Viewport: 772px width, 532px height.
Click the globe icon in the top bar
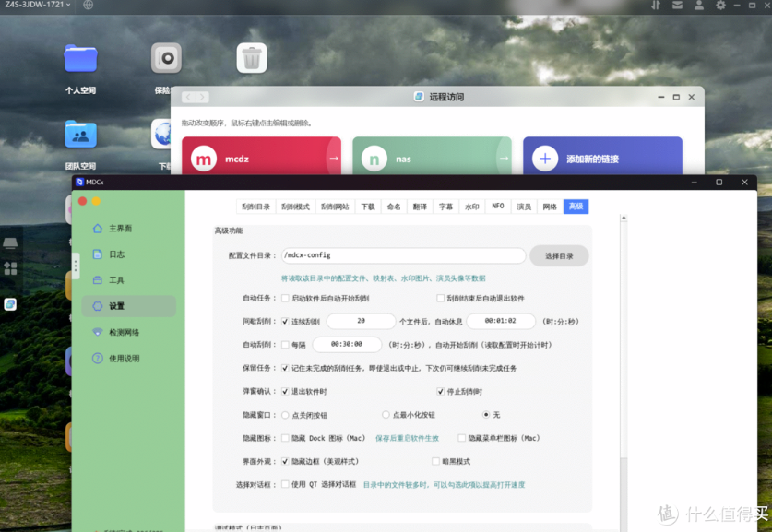pos(89,5)
